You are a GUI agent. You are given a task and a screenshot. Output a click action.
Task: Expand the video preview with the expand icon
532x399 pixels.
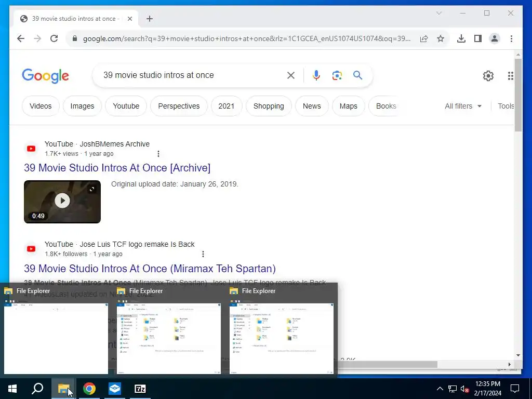point(92,189)
